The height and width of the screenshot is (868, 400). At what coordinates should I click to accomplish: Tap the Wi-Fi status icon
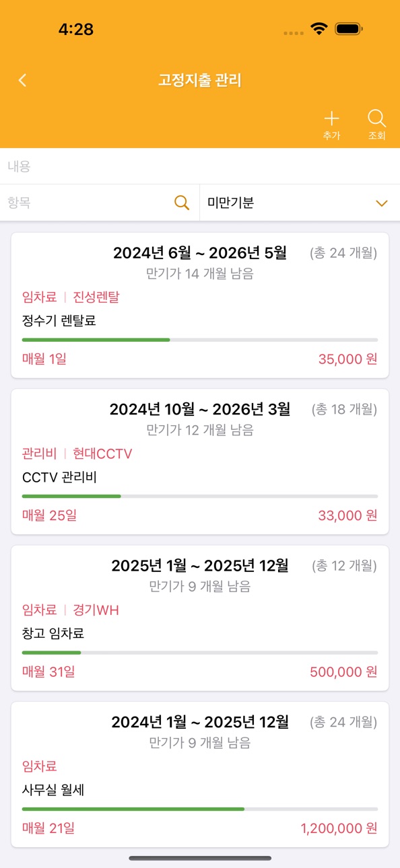pyautogui.click(x=319, y=29)
